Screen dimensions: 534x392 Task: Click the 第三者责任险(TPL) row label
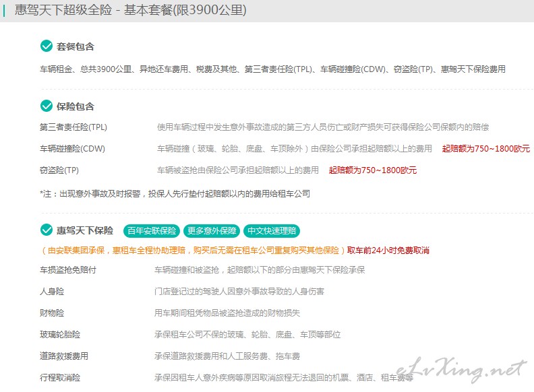[73, 127]
